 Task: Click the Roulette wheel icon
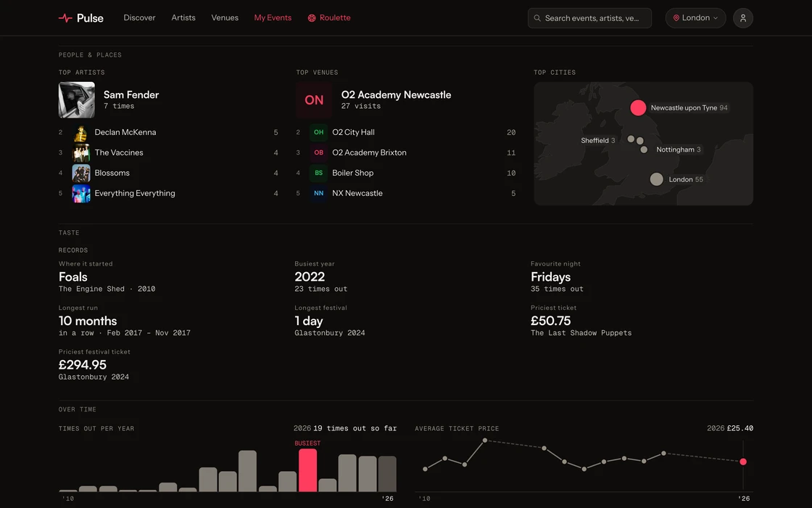click(312, 18)
